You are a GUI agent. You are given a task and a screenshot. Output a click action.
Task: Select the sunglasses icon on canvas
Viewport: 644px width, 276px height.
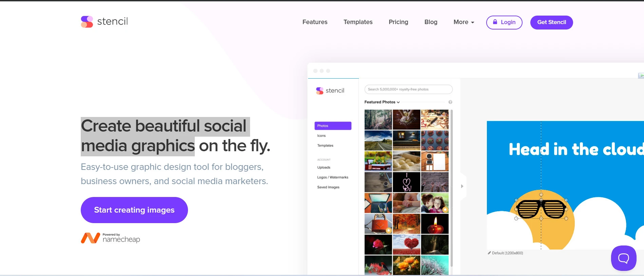tap(541, 209)
